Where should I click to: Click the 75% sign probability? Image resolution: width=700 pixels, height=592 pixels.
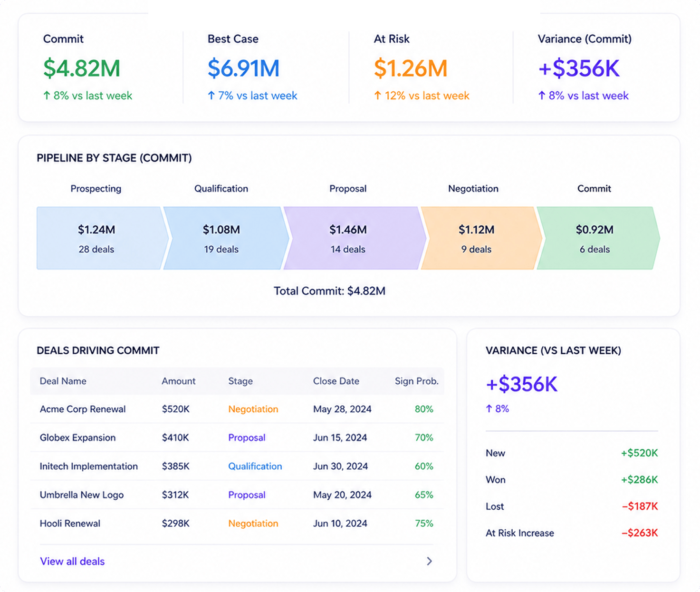pyautogui.click(x=424, y=523)
